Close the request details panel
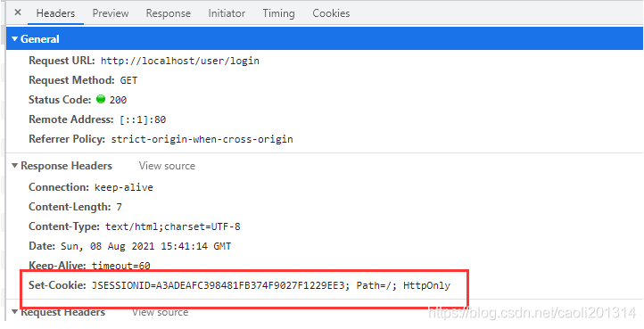The width and height of the screenshot is (644, 329). [18, 12]
